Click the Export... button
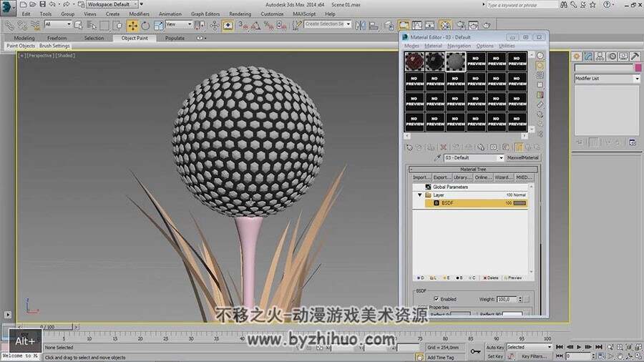Image resolution: width=644 pixels, height=362 pixels. [x=442, y=177]
